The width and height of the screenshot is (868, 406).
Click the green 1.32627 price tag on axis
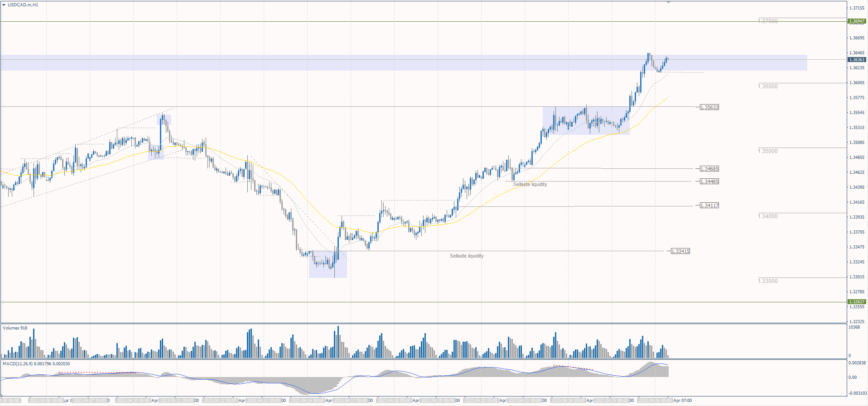point(857,302)
